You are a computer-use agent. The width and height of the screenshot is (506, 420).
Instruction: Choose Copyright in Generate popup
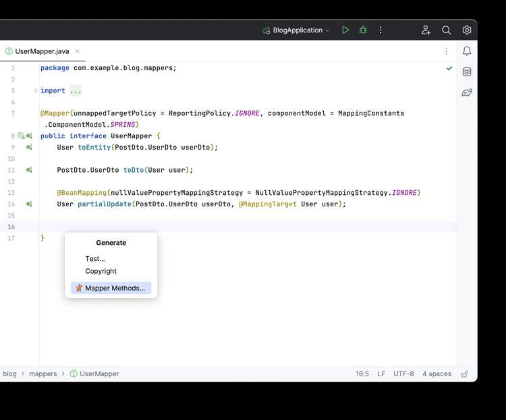tap(101, 271)
